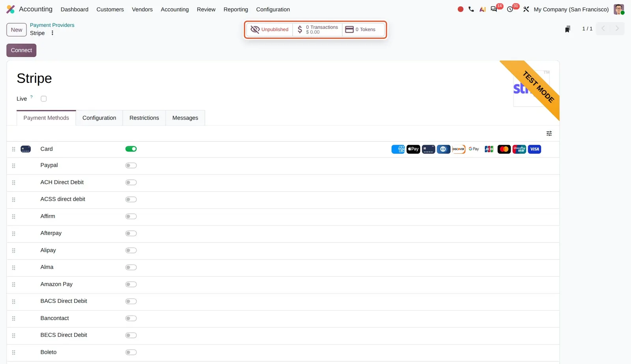Enable the Amazon Pay toggle
This screenshot has width=631, height=364.
click(x=131, y=284)
